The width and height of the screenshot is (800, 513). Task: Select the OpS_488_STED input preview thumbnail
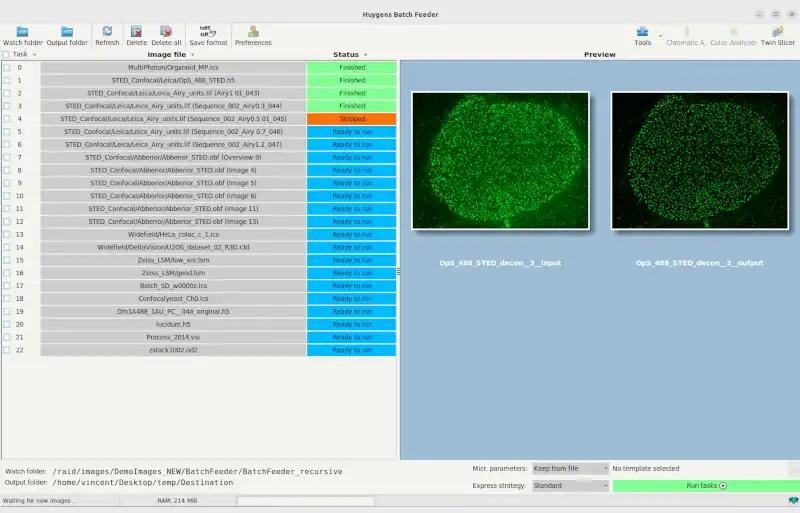tap(501, 161)
